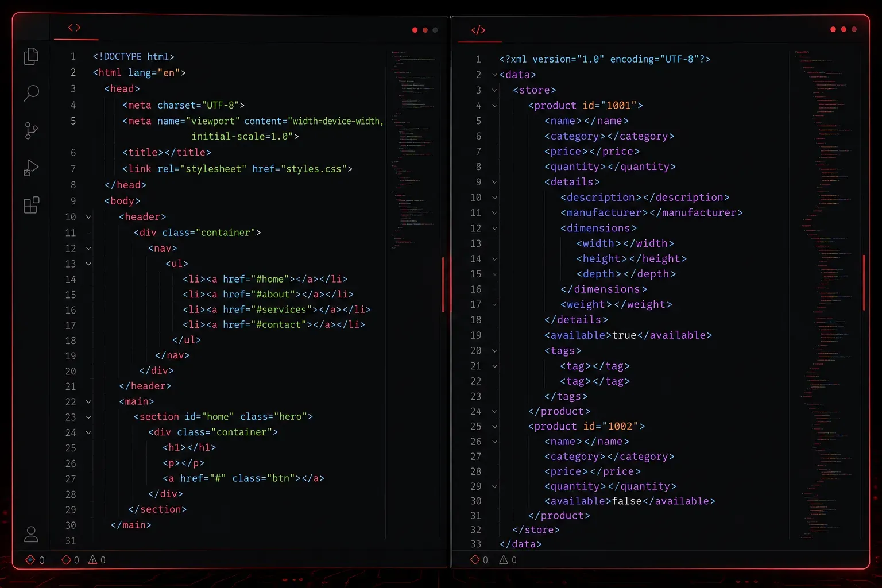
Task: Click line number 33 in the XML editor
Action: pyautogui.click(x=475, y=544)
